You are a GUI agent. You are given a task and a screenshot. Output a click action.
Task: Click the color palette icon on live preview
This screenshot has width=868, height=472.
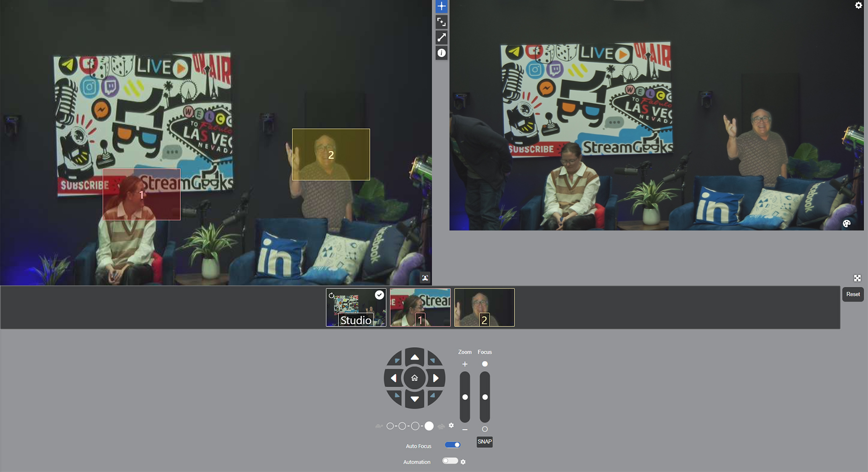click(846, 223)
